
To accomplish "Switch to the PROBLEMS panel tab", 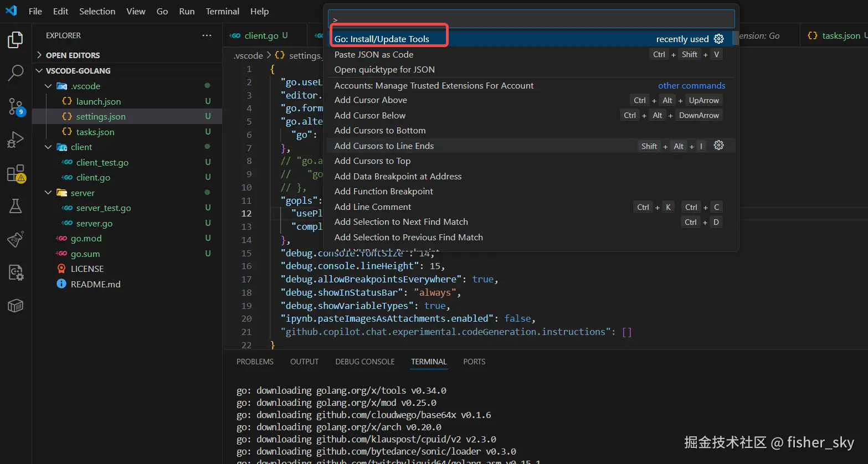I will coord(255,362).
